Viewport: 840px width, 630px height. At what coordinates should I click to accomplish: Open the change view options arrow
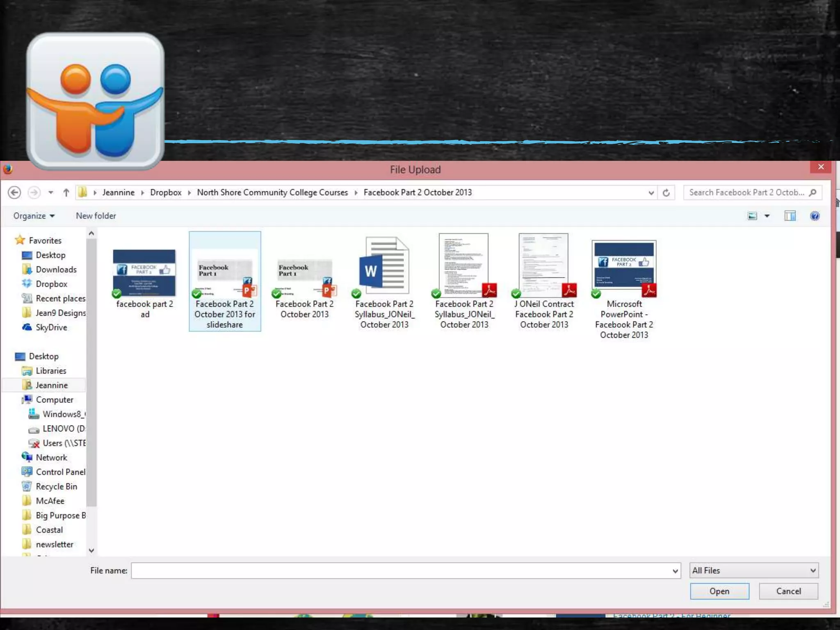pyautogui.click(x=767, y=216)
